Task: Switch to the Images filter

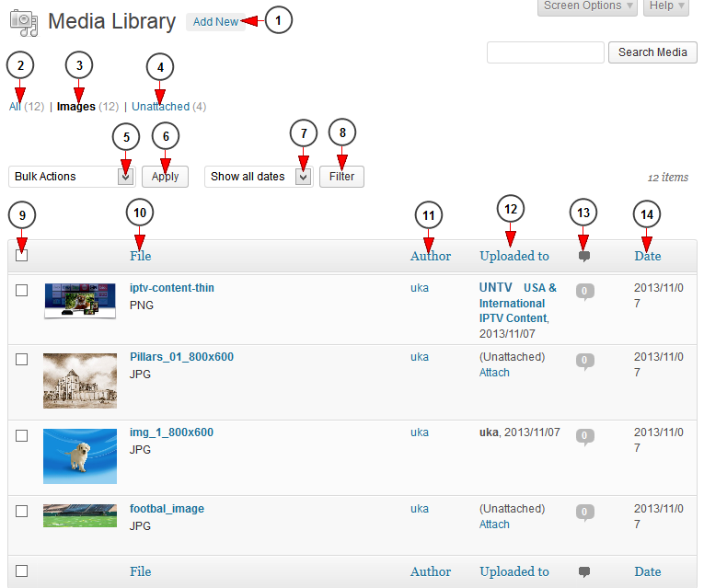Action: coord(75,107)
